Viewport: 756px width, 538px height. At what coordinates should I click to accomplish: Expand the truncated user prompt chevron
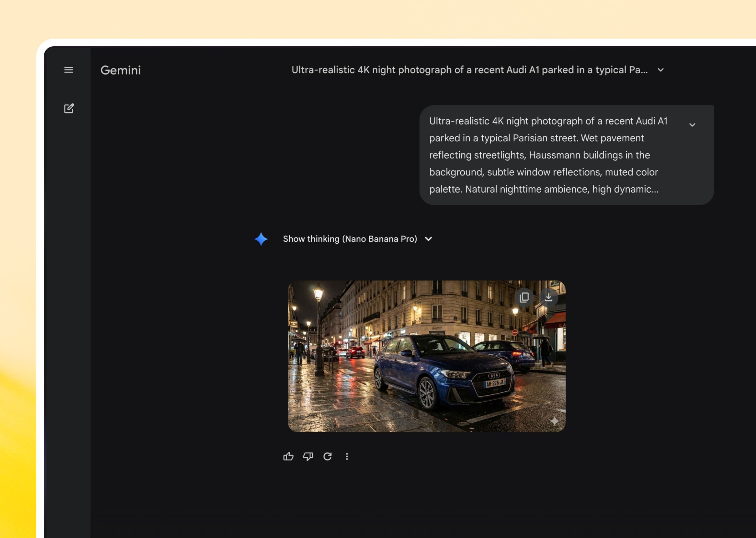point(692,125)
